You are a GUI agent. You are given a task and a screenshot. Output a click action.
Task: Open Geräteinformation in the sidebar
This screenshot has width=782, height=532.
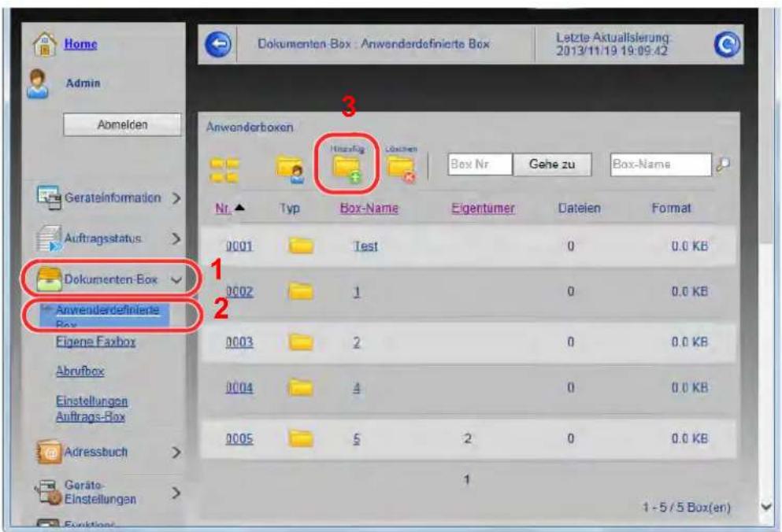pyautogui.click(x=113, y=198)
